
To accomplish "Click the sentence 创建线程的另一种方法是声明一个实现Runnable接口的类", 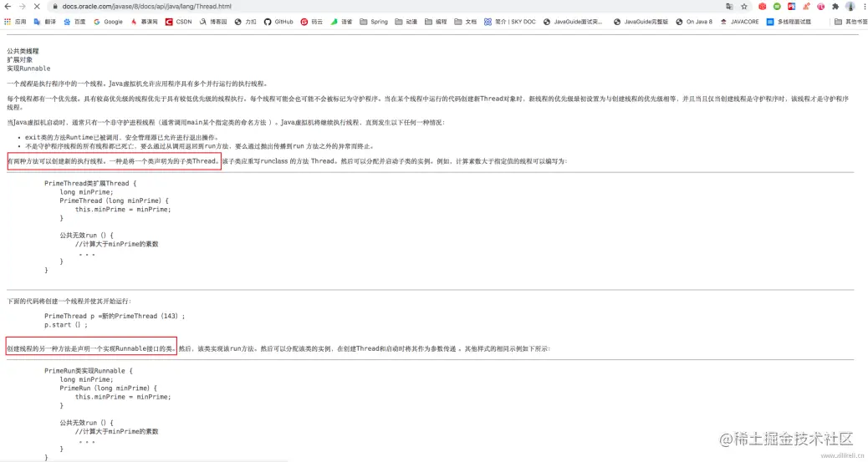I will [91, 348].
